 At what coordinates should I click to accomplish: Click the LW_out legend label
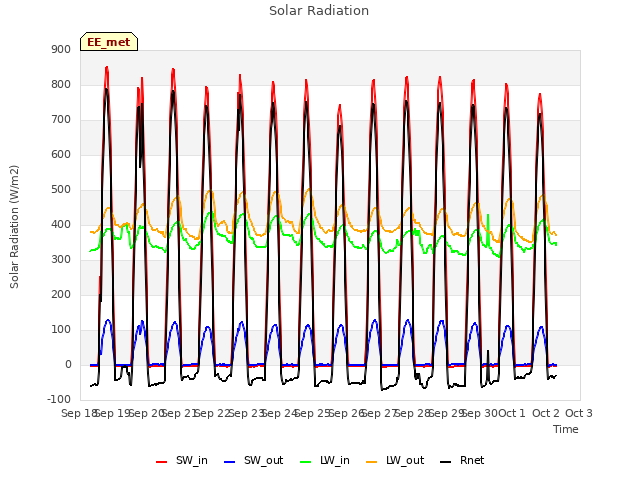405,460
